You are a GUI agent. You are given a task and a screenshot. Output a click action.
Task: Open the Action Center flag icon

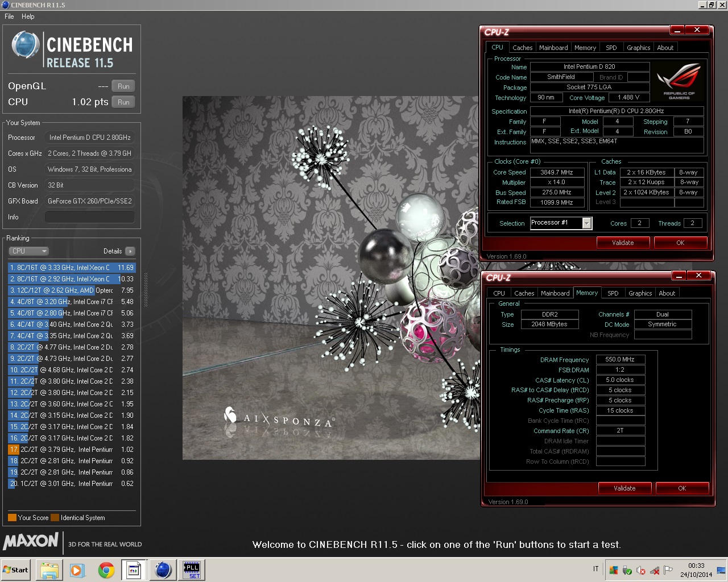pyautogui.click(x=668, y=570)
